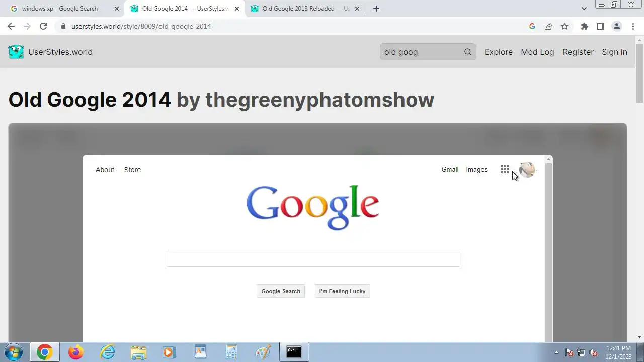Close the Old Google 2013 Reloaded tab
This screenshot has width=644, height=362.
tap(357, 9)
